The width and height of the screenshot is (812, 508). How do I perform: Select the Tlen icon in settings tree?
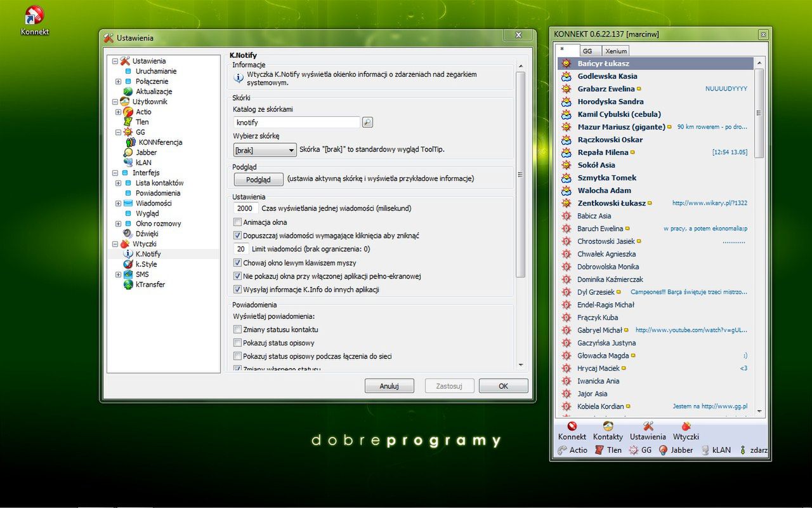pyautogui.click(x=128, y=122)
